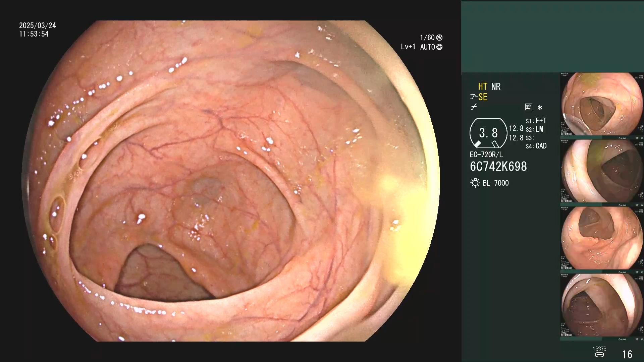Click the serial number 6C742K698
This screenshot has height=362, width=644.
tap(498, 167)
